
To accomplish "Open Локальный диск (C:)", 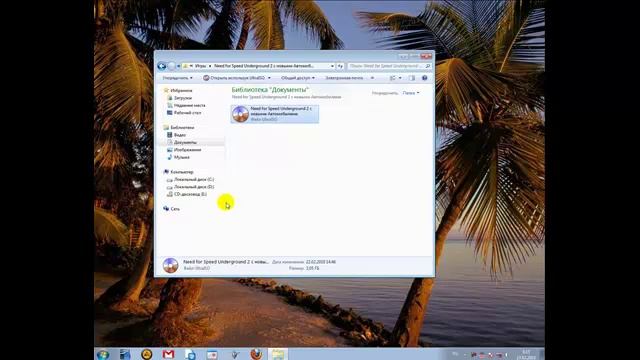I will point(193,179).
